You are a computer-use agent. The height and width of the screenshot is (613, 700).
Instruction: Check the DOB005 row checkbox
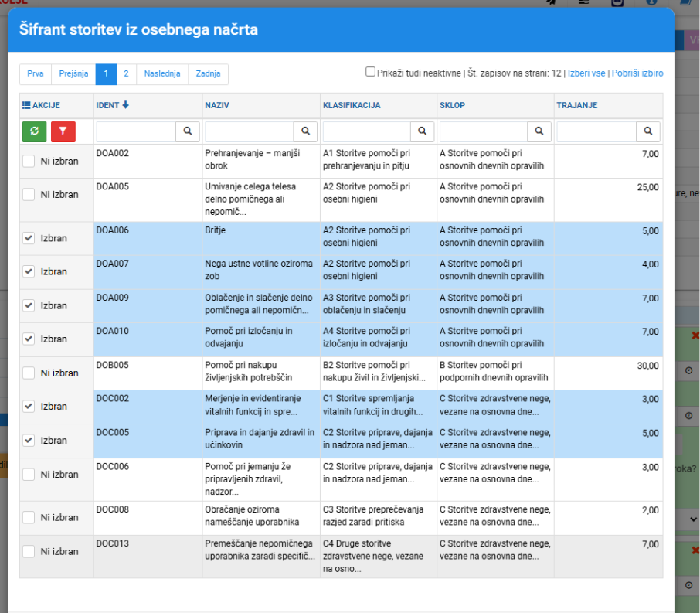(29, 373)
